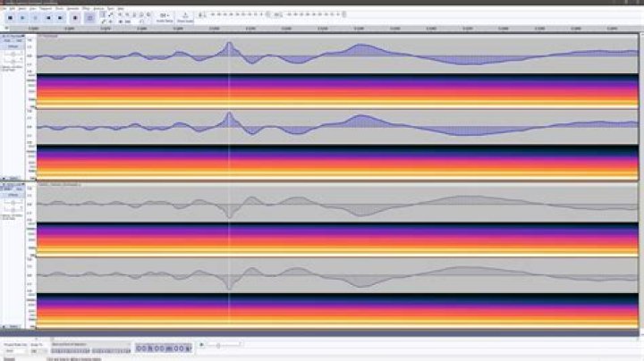Click the playback meter speaker icon

click(x=276, y=15)
